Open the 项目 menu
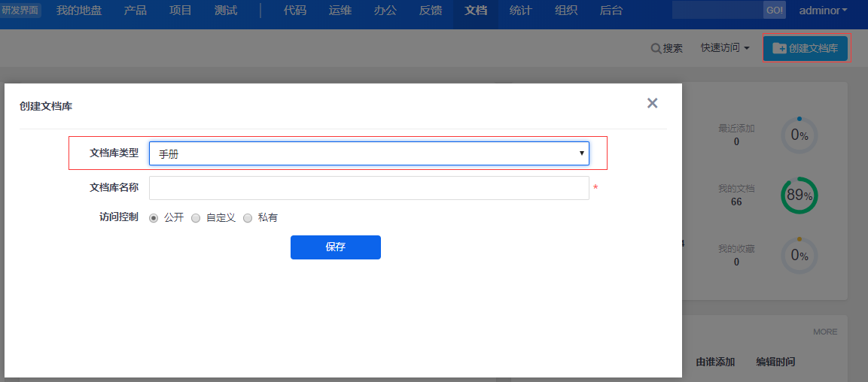Screen dimensions: 868x382 (x=181, y=11)
